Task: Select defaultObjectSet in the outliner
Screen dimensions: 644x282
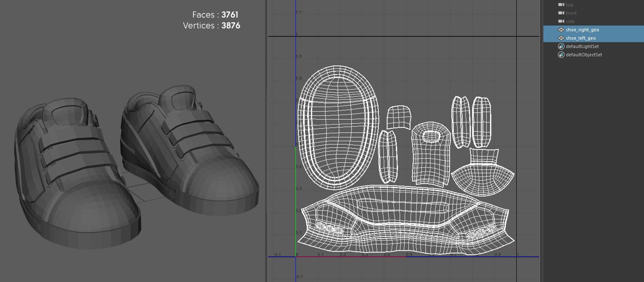Action: (584, 55)
